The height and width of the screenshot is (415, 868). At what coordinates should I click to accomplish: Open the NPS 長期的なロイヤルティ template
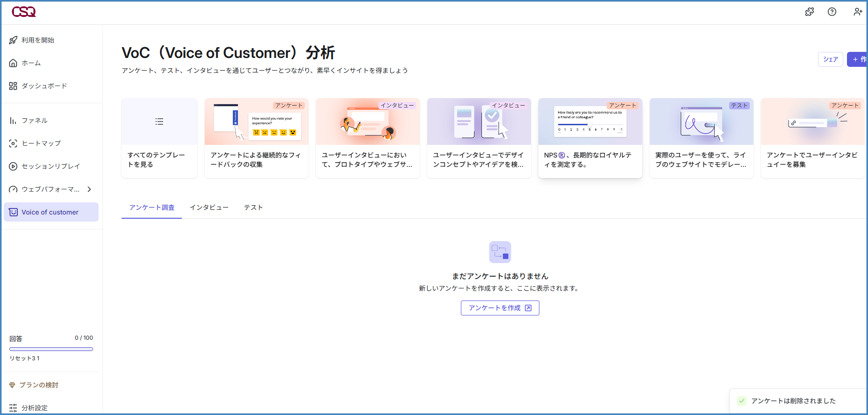click(590, 138)
